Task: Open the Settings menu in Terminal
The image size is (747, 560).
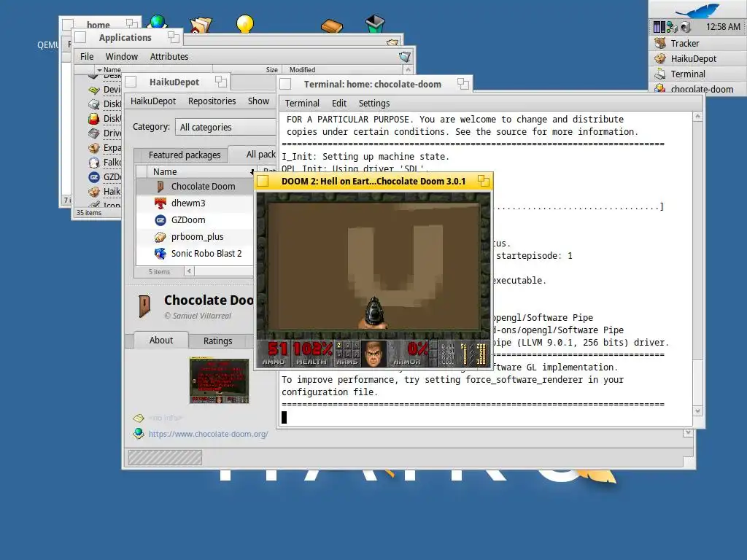Action: click(374, 104)
